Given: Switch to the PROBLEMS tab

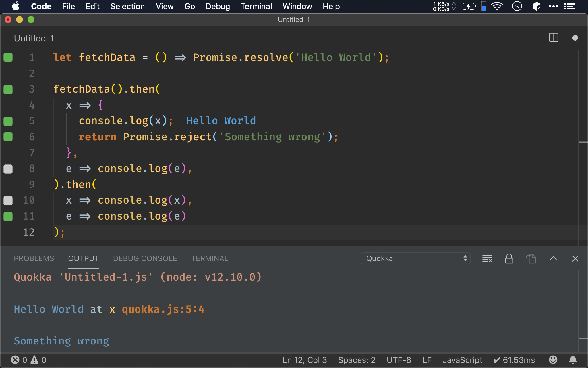Looking at the screenshot, I should click(34, 258).
